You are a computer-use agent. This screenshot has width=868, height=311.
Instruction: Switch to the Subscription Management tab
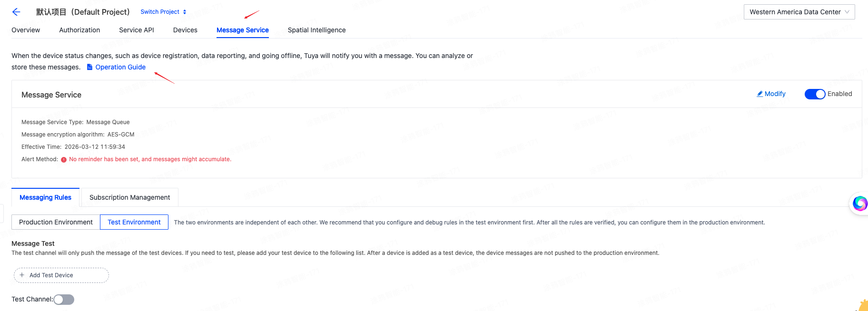[129, 197]
